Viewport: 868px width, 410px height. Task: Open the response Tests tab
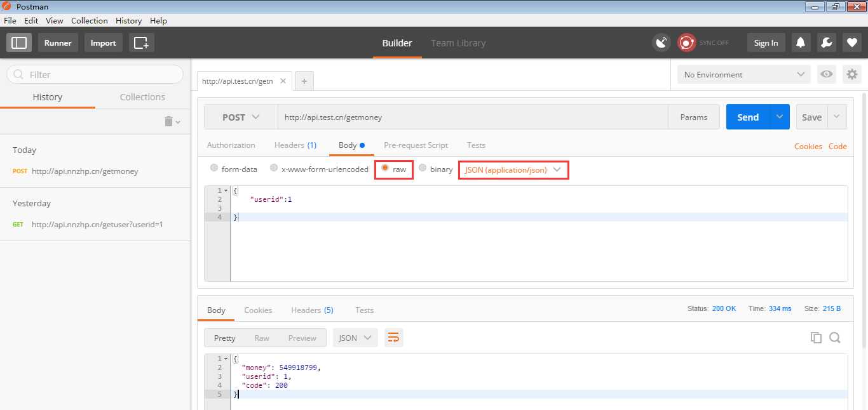point(365,310)
